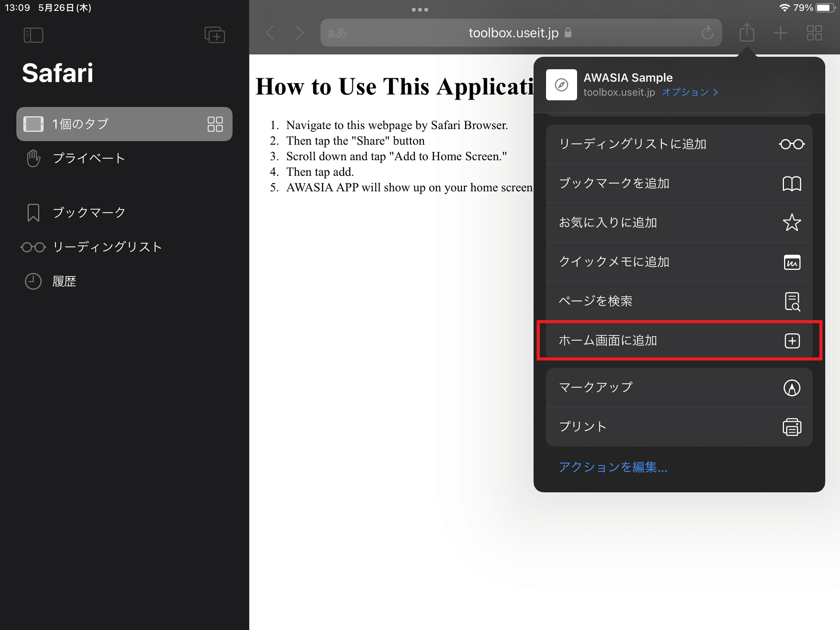The width and height of the screenshot is (840, 630).
Task: Tap the hand icon beside プライベート
Action: (x=33, y=158)
